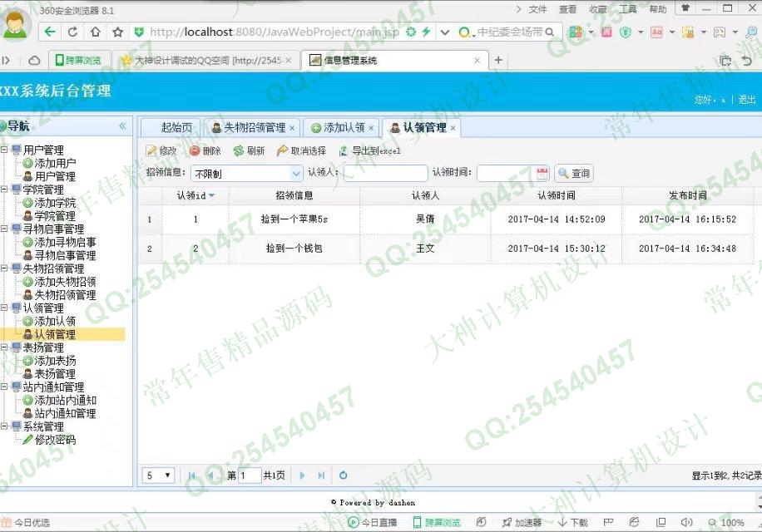Click the browser back arrow button
This screenshot has height=532, width=762.
point(50,32)
